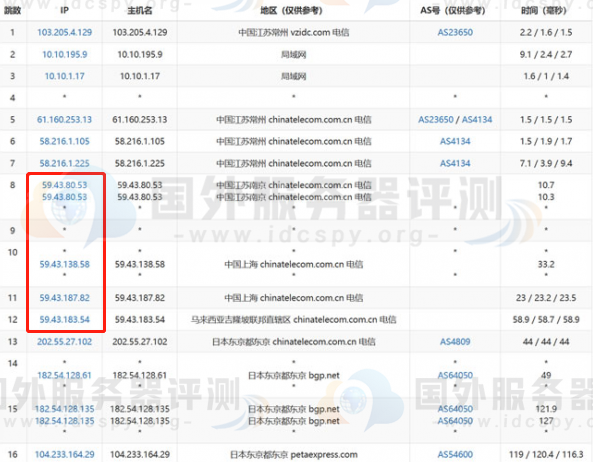
Task: Click the time value '7.1 / 3.9 / 9.4'
Action: click(x=546, y=163)
